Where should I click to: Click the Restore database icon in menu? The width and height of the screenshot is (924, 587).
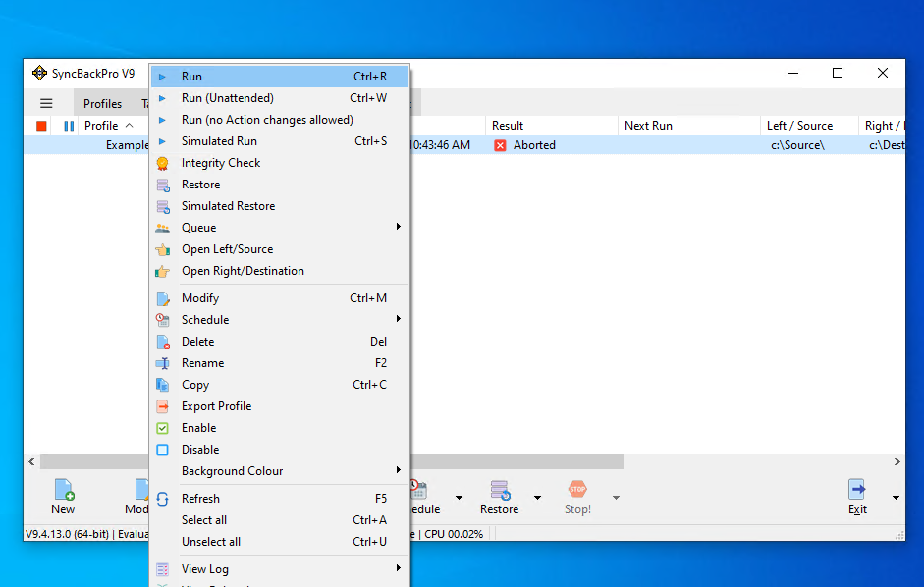point(163,186)
